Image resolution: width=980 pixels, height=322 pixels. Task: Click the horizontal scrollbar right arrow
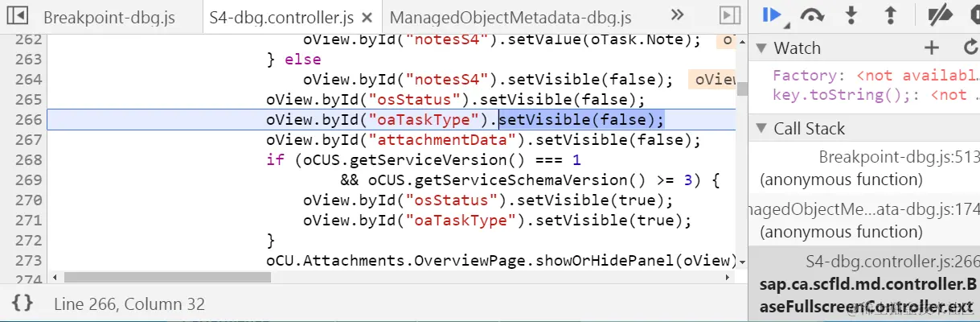729,277
